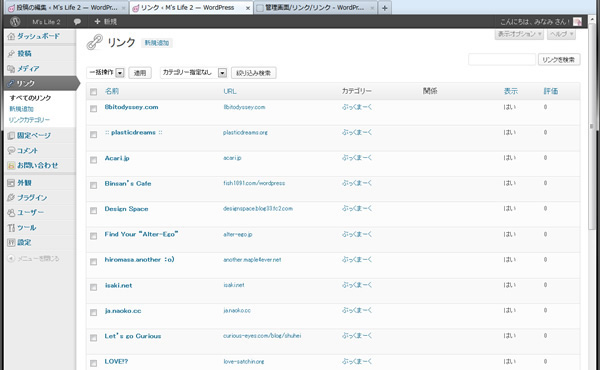Open the ja.naoko.cc link name
The image size is (600, 370).
click(x=123, y=311)
